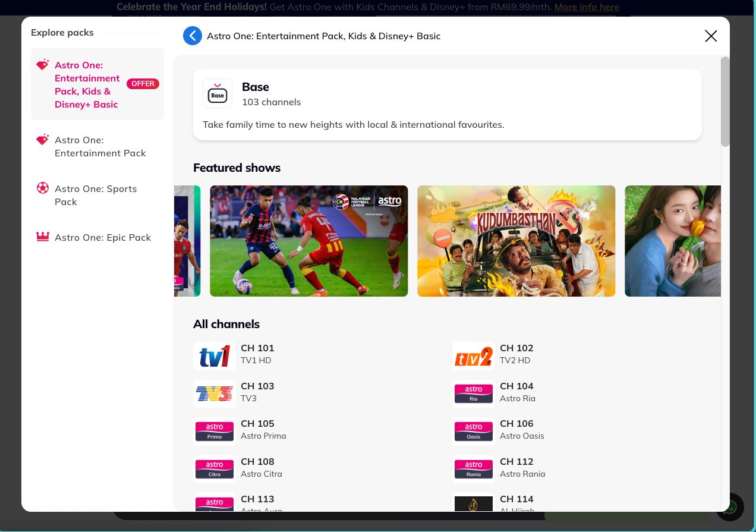The height and width of the screenshot is (532, 756).
Task: Select Astro One: Epic Pack
Action: coord(102,238)
